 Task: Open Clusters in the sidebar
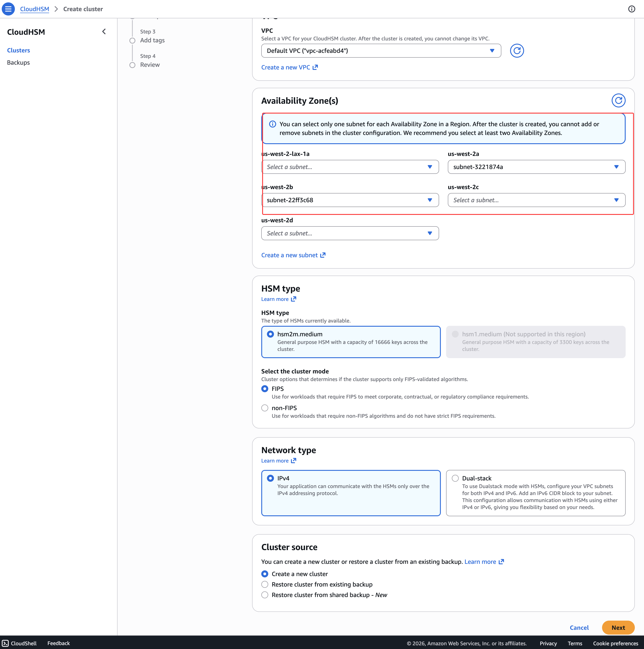(x=19, y=50)
